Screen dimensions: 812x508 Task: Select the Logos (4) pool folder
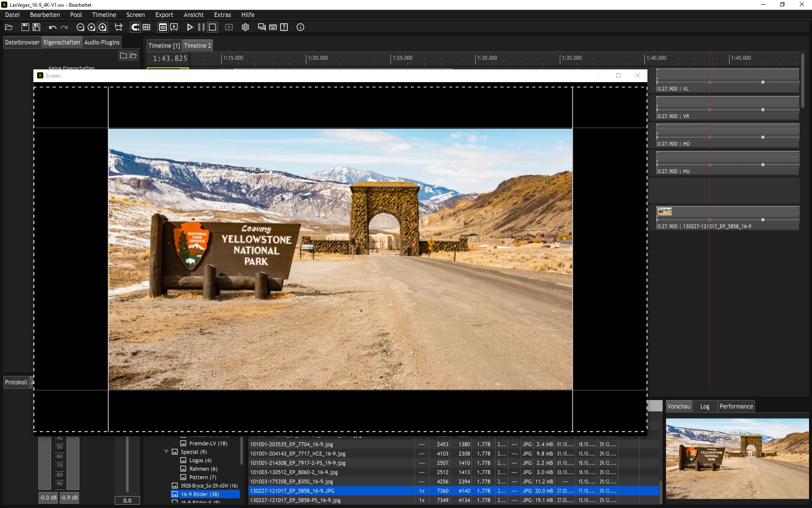point(200,461)
